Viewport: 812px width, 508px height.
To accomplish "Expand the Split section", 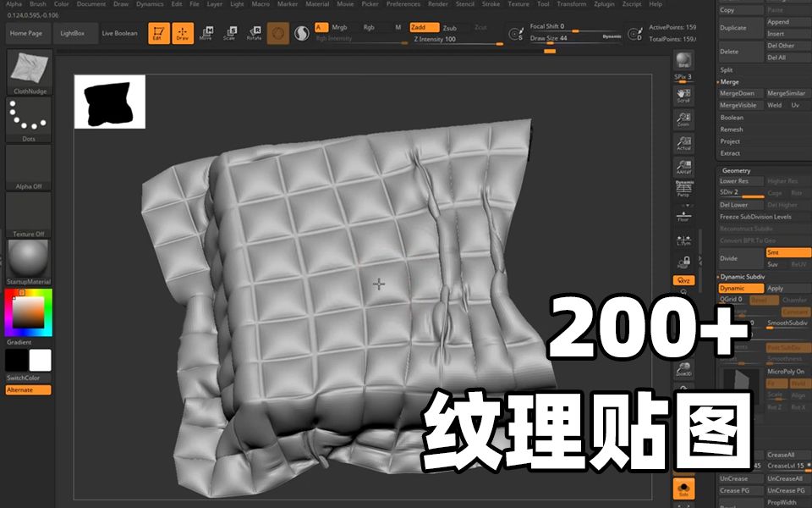I will click(727, 70).
